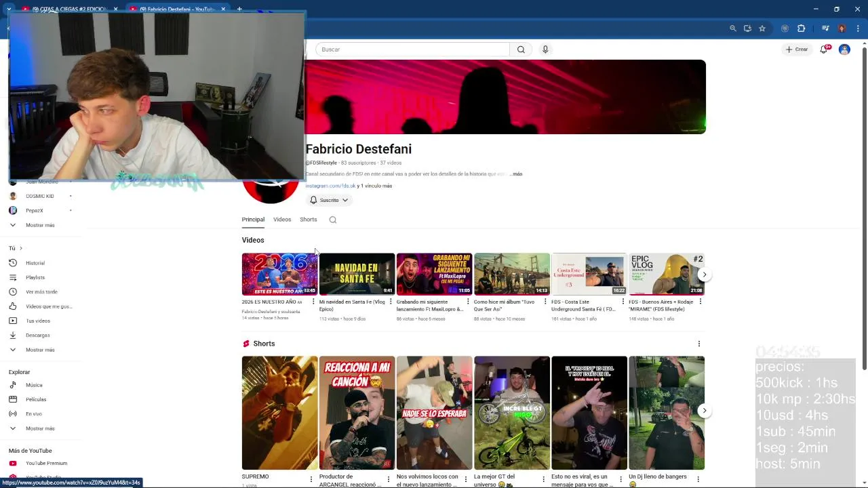Viewport: 868px width, 488px height.
Task: Bookmark this page with star icon
Action: pos(762,28)
